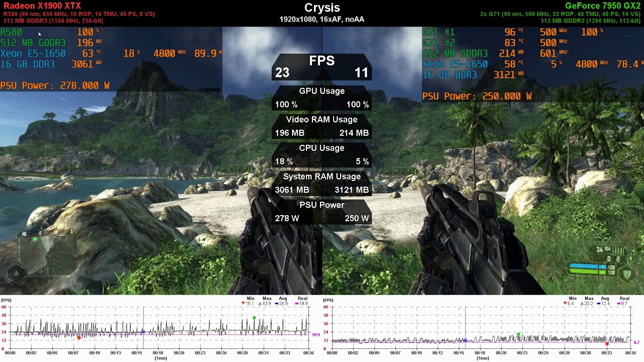Click the 'PSU Power' label in center panel
644x362 pixels.
(322, 205)
